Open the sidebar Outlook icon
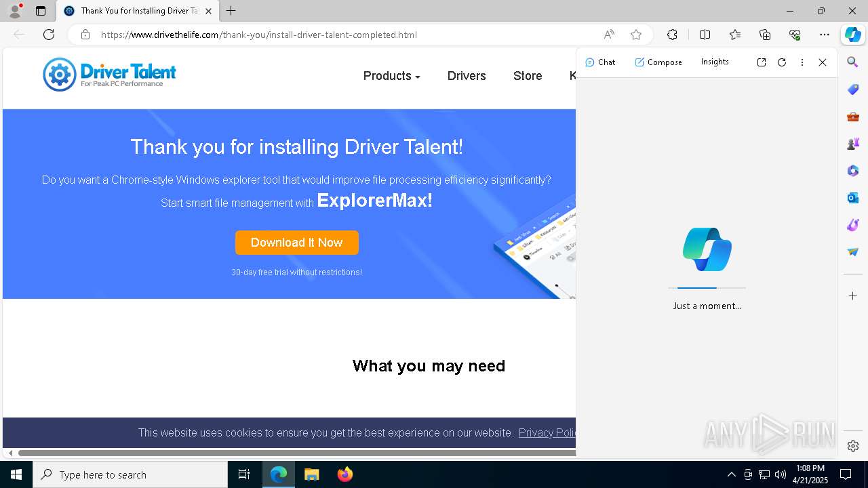Screen dimensions: 868x488 [x=853, y=198]
